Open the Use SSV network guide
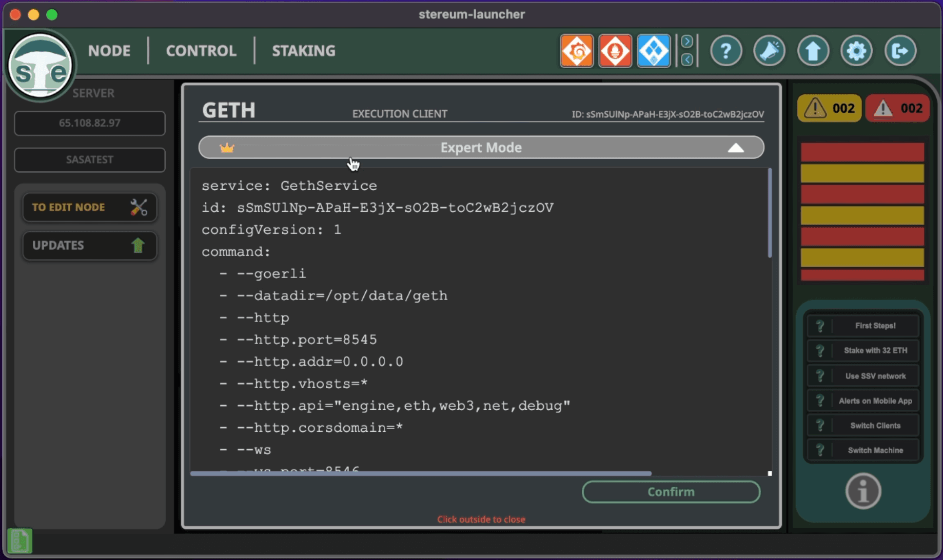The image size is (943, 560). 863,376
